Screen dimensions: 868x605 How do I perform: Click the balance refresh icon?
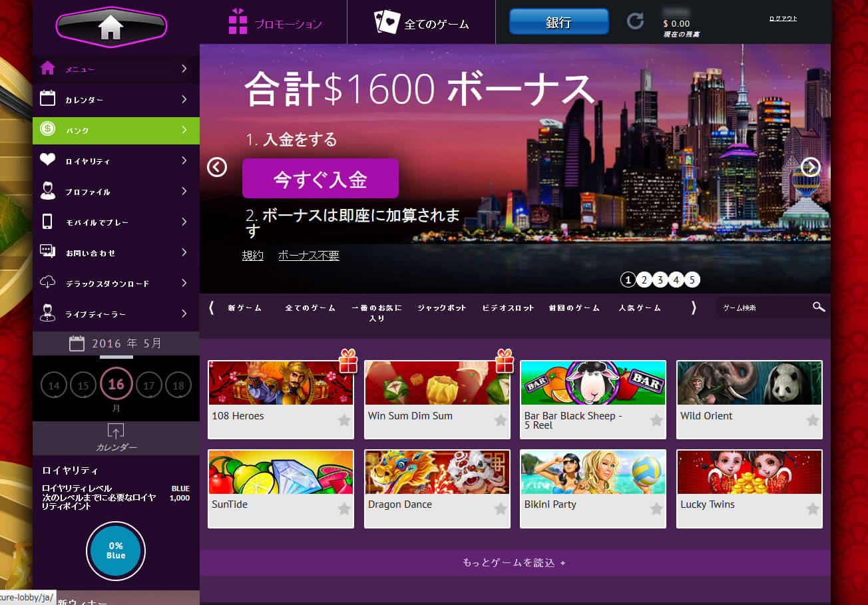click(635, 21)
